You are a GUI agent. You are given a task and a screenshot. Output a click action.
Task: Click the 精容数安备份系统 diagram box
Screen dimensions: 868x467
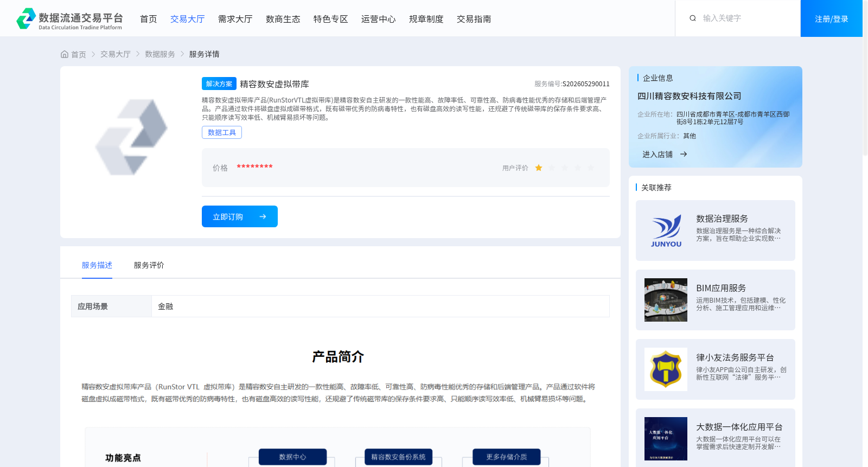coord(398,457)
